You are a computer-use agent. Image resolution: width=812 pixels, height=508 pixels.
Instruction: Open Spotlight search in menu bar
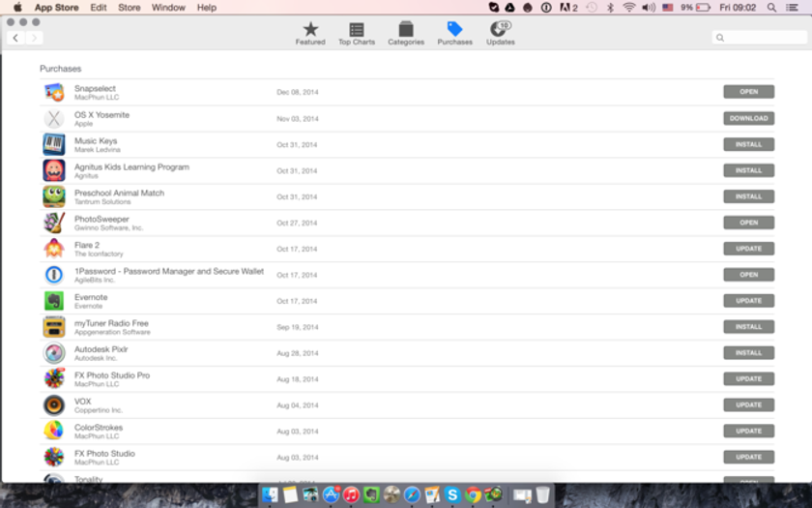[x=771, y=8]
